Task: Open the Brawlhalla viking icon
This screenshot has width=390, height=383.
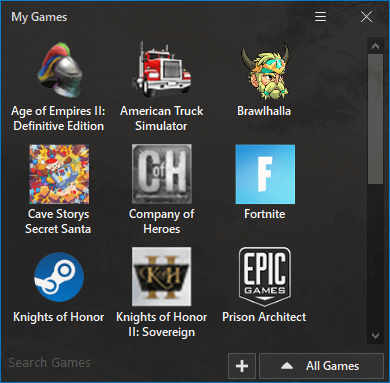Action: (x=265, y=71)
